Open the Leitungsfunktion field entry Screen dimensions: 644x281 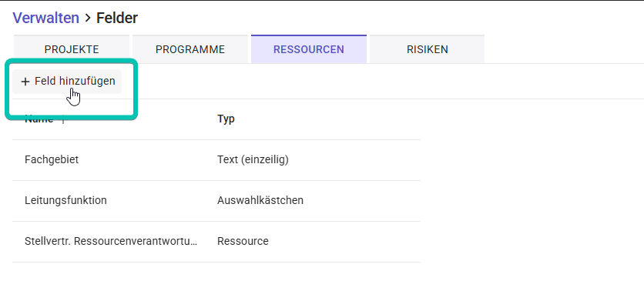[x=65, y=200]
